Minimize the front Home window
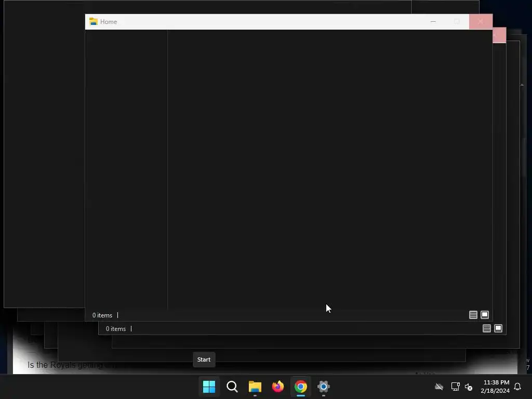This screenshot has height=399, width=532. 433,21
